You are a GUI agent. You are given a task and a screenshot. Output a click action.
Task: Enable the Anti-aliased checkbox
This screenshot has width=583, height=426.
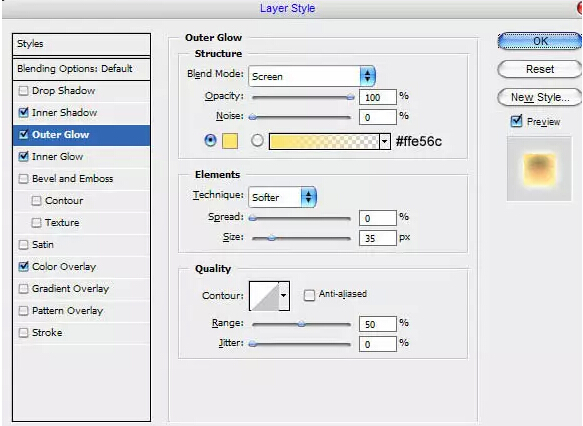tap(309, 295)
